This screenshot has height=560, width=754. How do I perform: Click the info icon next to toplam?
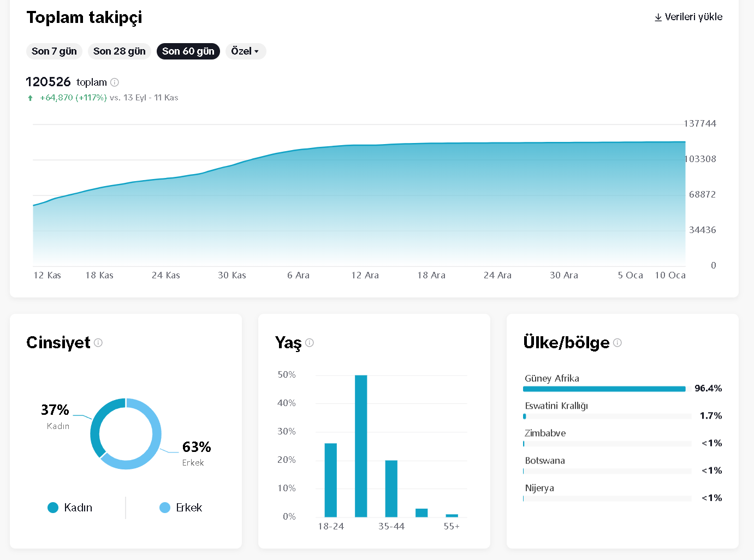115,82
